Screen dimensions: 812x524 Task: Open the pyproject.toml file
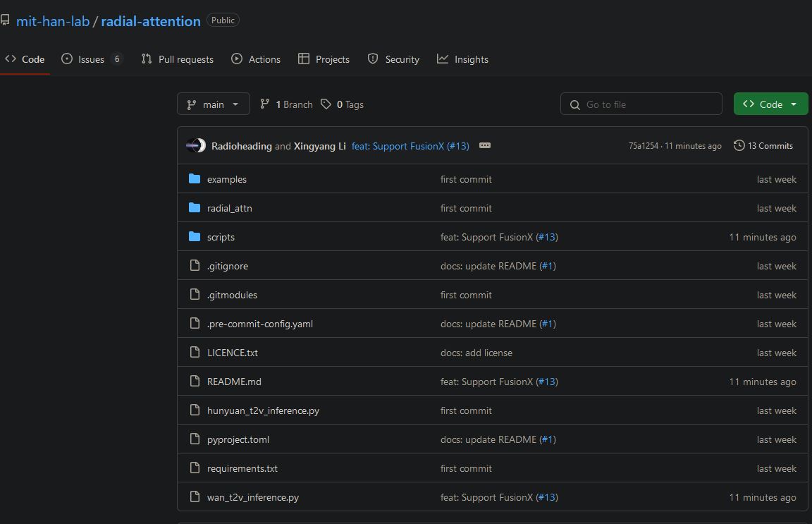click(238, 440)
